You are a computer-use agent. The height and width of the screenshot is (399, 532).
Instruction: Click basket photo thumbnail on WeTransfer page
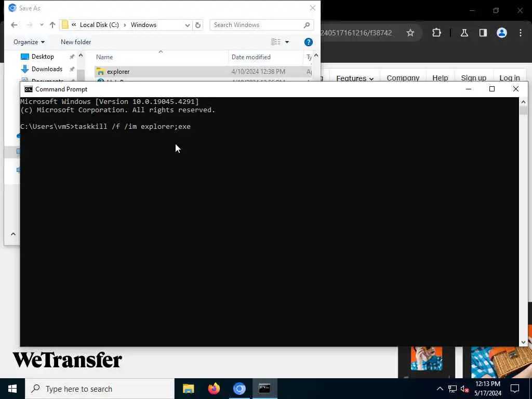[501, 362]
